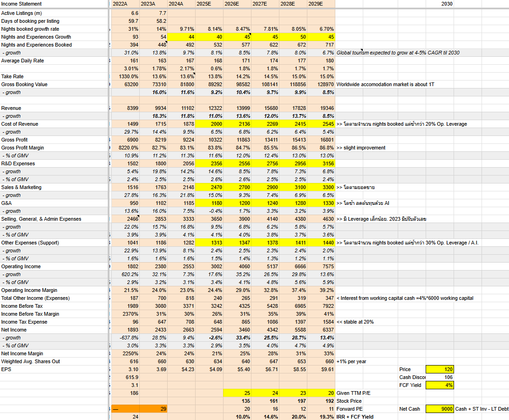
Task: Click the 'Stock Price' note label
Action: 349,401
